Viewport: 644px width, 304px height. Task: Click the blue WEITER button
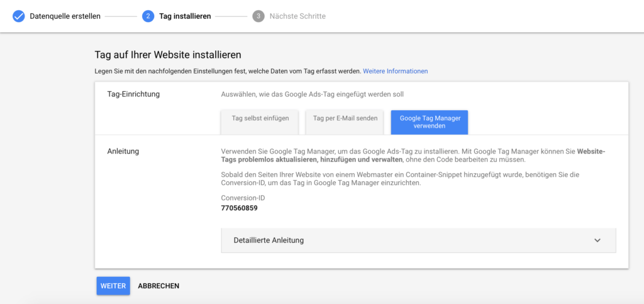point(113,286)
